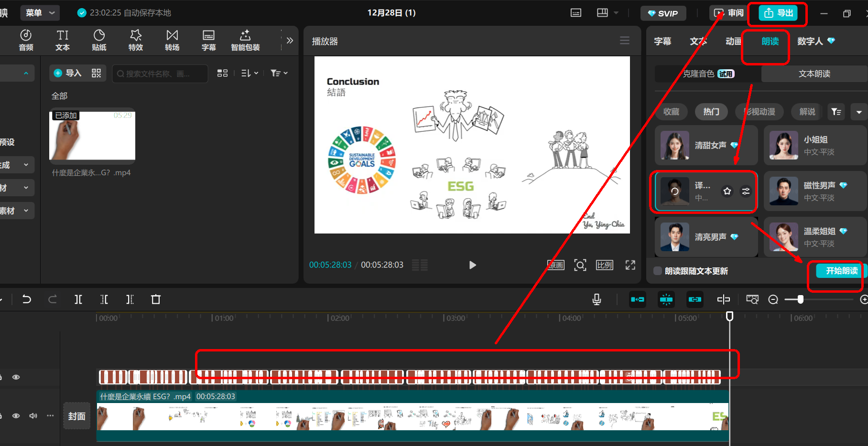868x446 pixels.
Task: Select the 文本朗读 tab
Action: tap(814, 74)
